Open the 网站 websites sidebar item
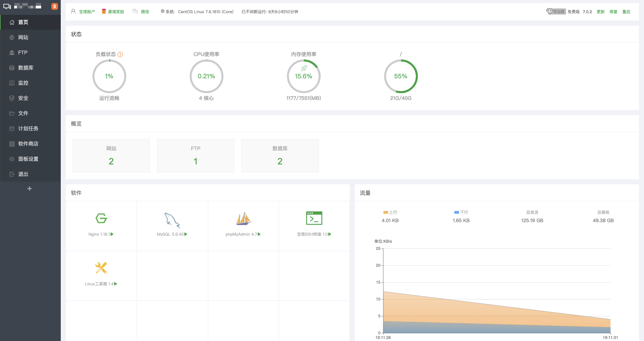The image size is (644, 341). click(x=30, y=37)
